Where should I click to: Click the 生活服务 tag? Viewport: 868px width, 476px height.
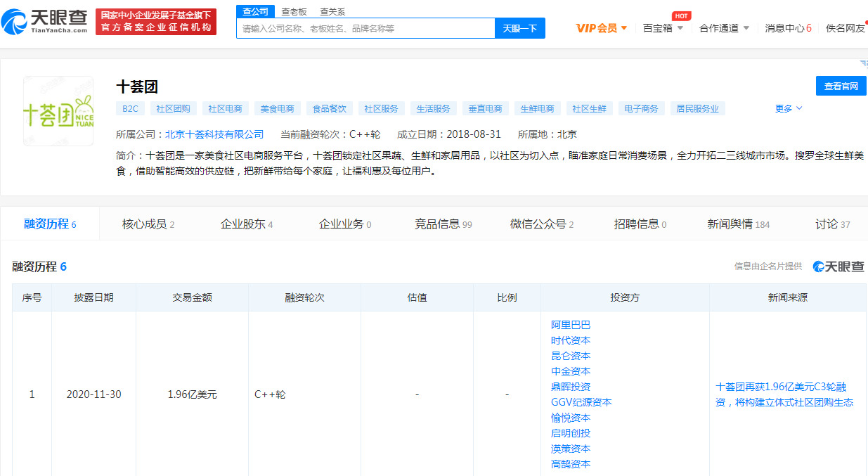(433, 108)
